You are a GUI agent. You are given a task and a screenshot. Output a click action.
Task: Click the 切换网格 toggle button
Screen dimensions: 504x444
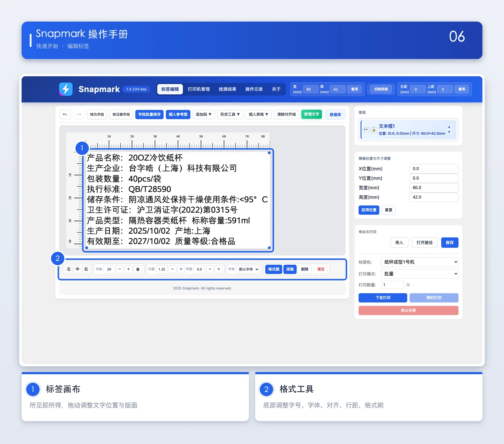tap(381, 89)
